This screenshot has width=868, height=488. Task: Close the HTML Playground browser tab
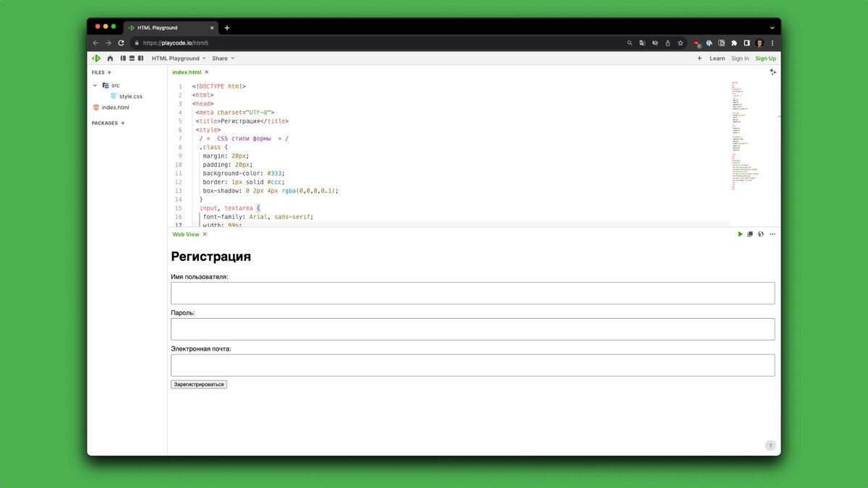click(212, 27)
